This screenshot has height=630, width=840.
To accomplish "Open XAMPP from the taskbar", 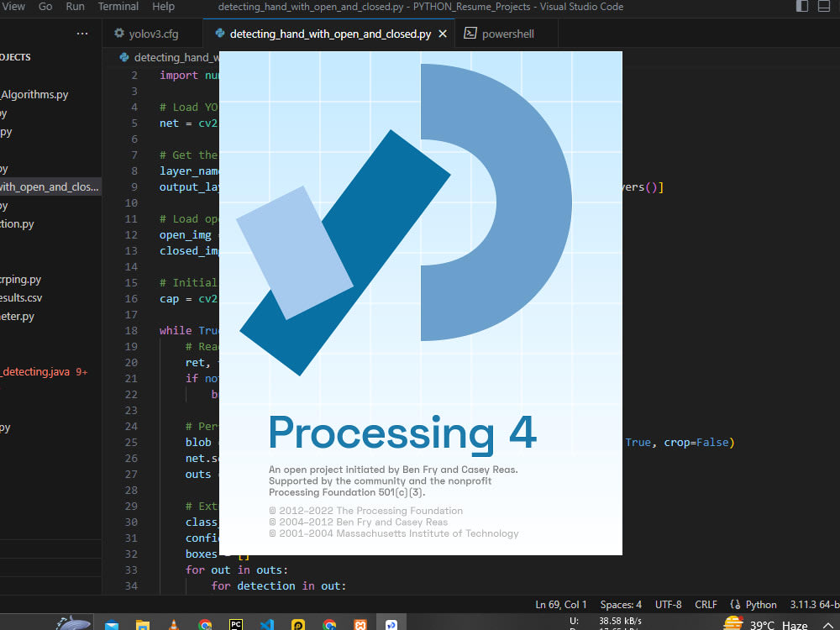I will click(360, 625).
